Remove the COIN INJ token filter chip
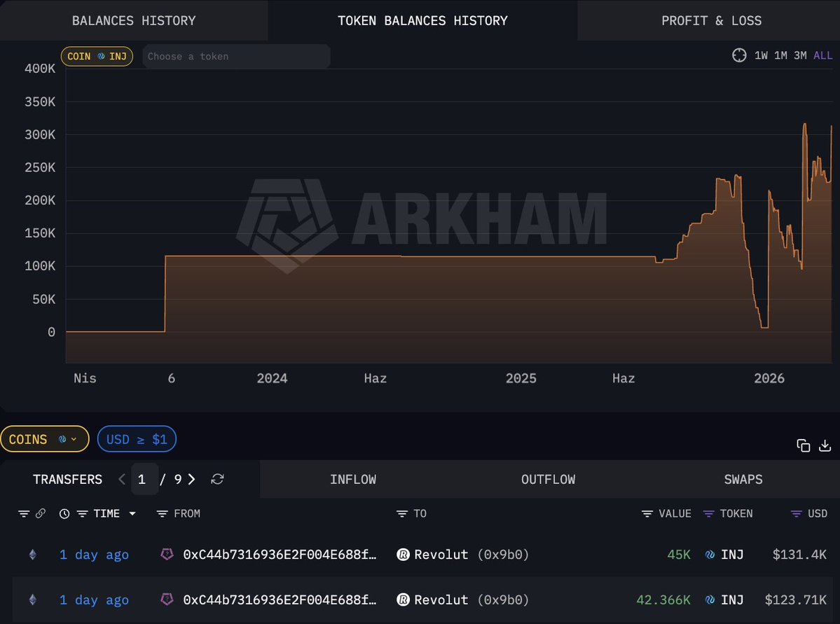 coord(97,56)
